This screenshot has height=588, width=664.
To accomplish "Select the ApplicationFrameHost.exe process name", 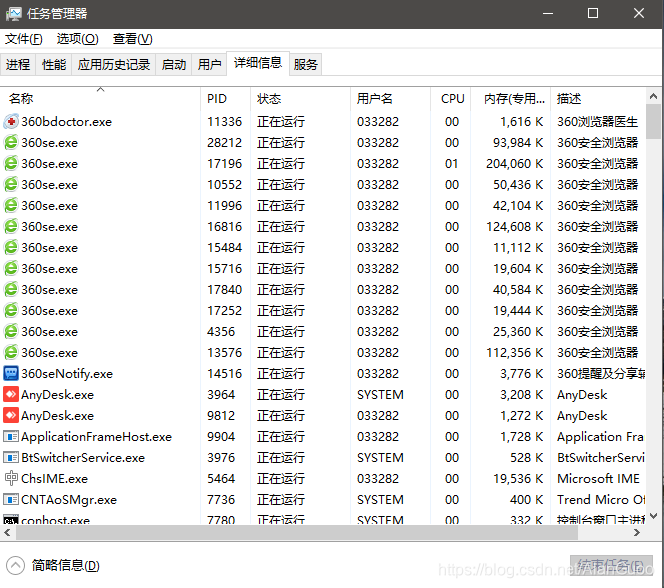I will click(97, 436).
